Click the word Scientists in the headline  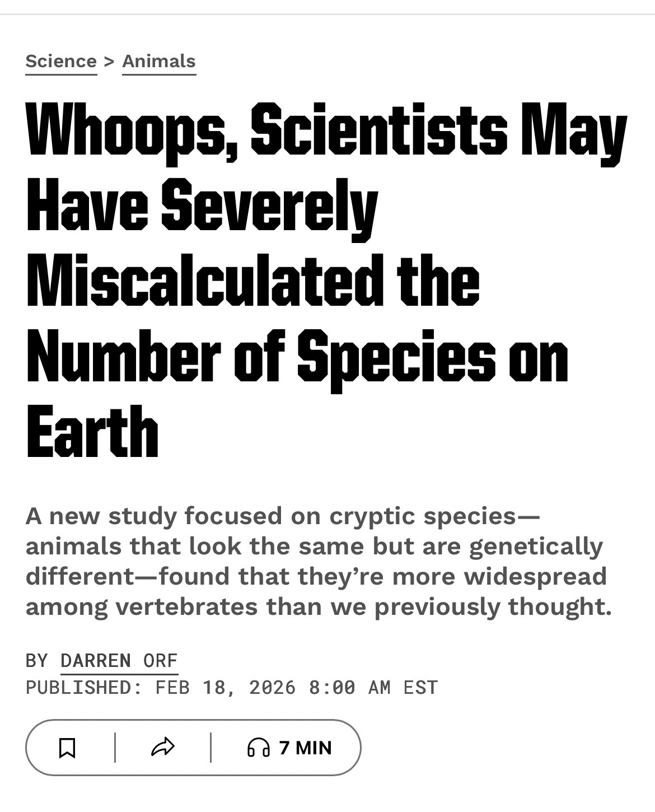click(x=378, y=131)
